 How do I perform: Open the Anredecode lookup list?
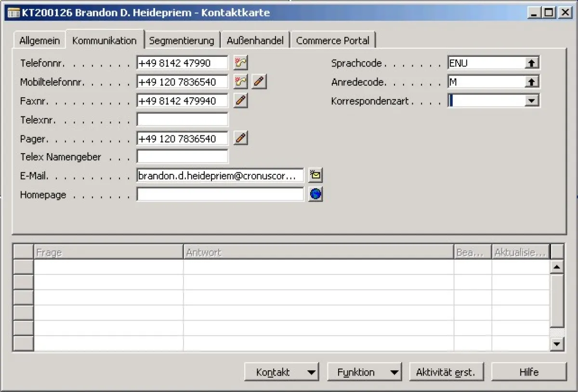tap(533, 81)
